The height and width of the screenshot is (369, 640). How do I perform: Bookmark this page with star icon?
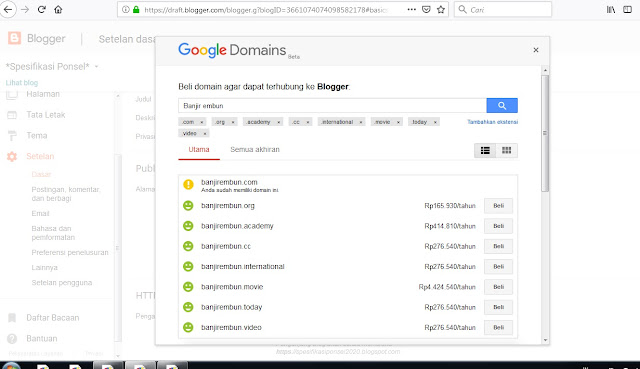click(x=441, y=9)
